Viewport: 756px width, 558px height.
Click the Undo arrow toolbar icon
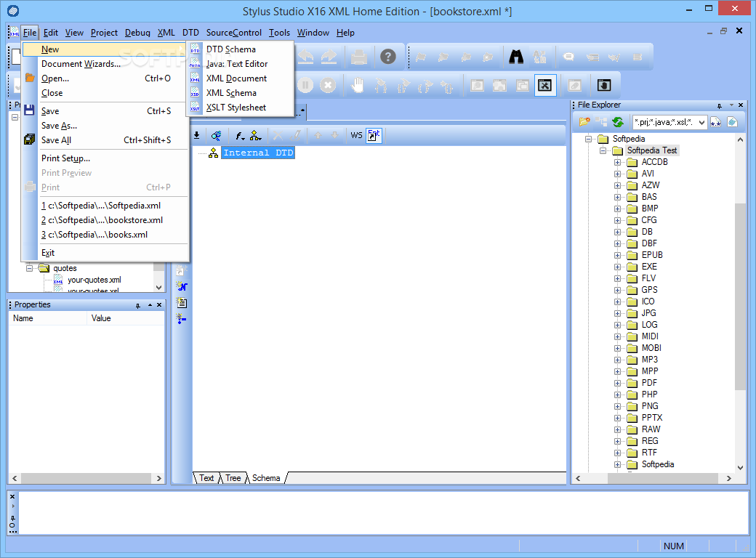[x=306, y=57]
